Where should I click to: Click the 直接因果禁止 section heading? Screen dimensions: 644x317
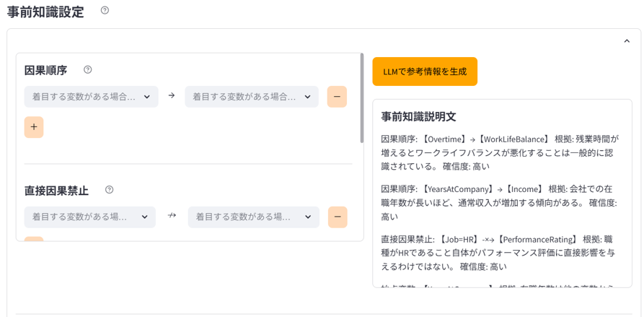click(x=57, y=191)
